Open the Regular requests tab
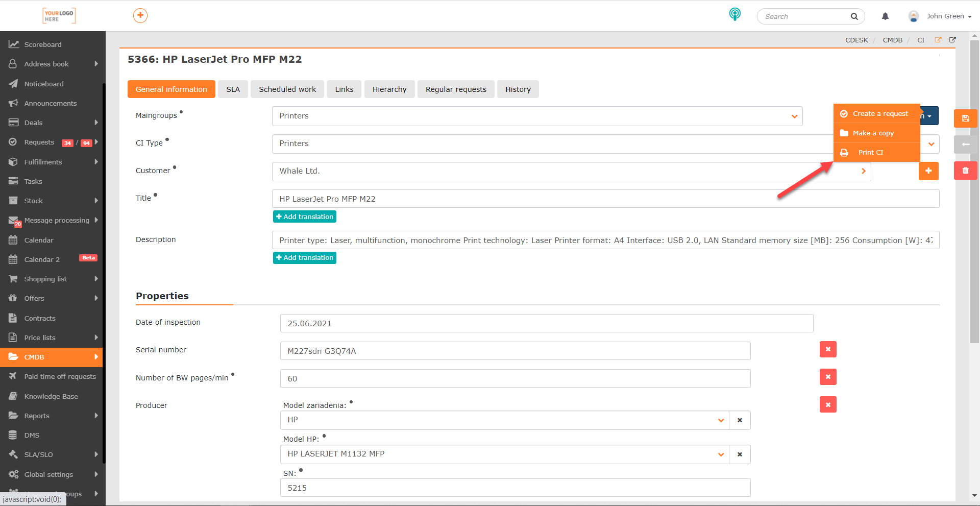Screen dimensions: 980x506 point(456,89)
